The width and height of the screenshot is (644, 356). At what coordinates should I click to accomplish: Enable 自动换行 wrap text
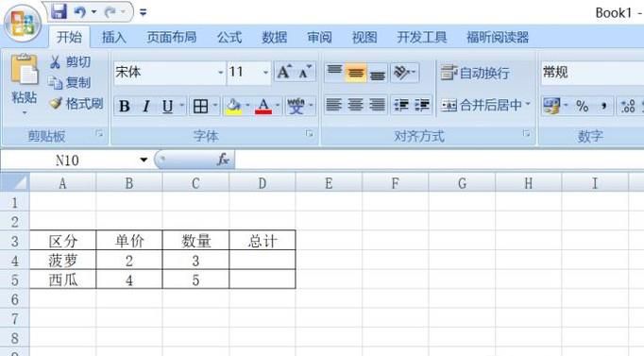(x=475, y=73)
